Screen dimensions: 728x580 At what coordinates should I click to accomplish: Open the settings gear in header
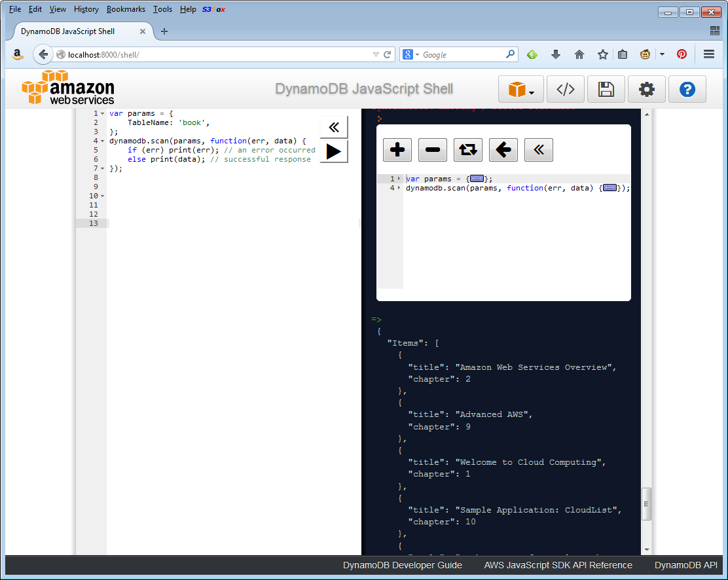point(646,90)
